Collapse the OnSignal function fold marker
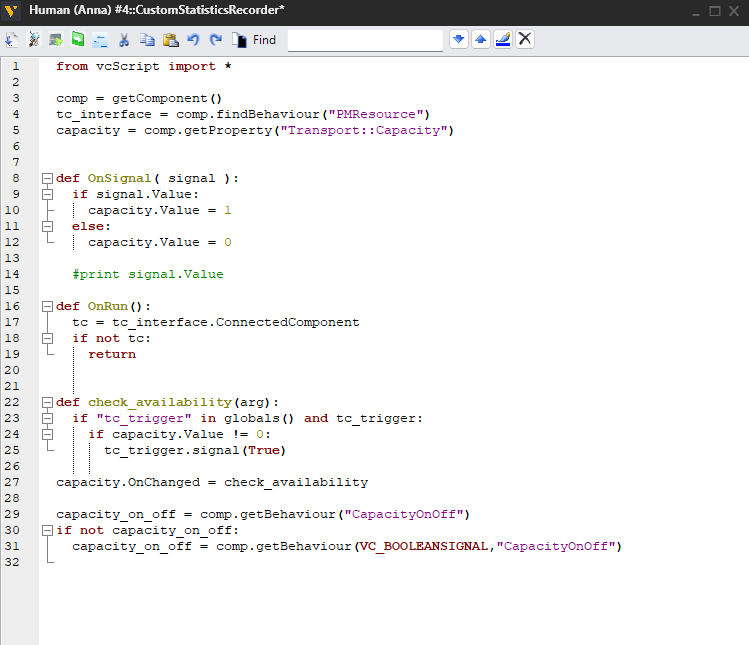This screenshot has width=749, height=645. pyautogui.click(x=46, y=178)
